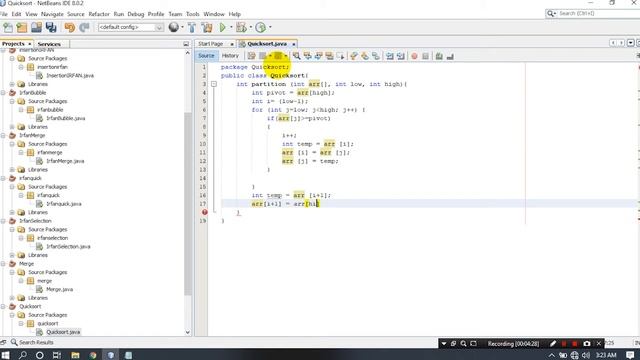Open the Windows Start menu
The height and width of the screenshot is (360, 640).
click(x=5, y=355)
